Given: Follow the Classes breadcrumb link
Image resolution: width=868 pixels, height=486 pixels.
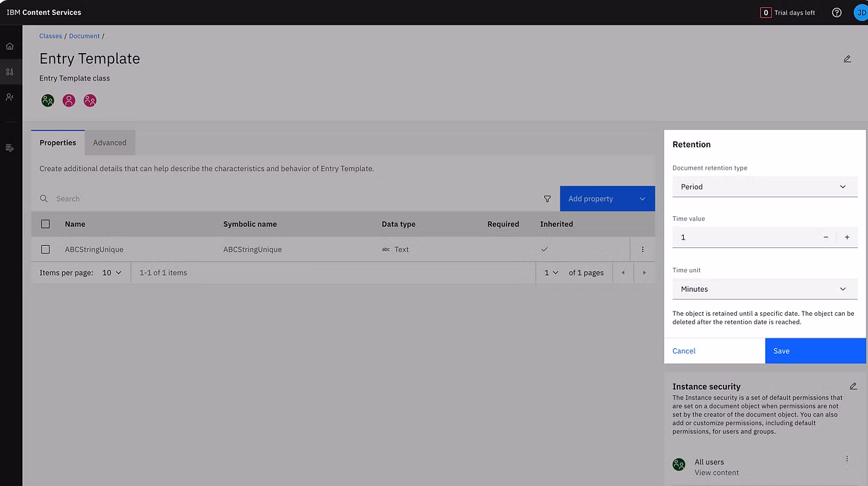Looking at the screenshot, I should coord(51,36).
